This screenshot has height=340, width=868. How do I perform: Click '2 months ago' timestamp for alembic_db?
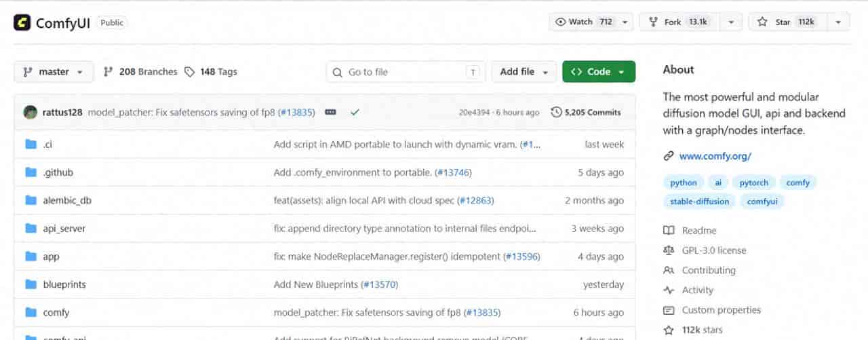point(594,200)
